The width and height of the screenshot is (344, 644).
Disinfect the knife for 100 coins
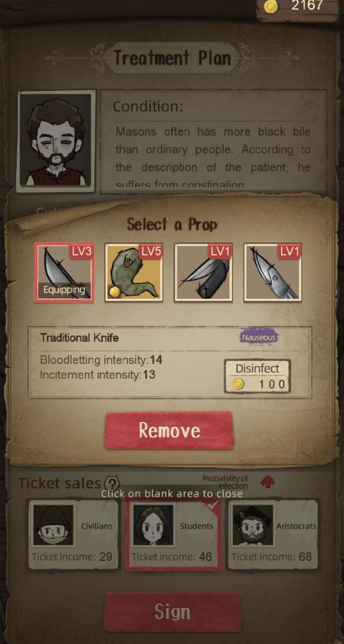[x=257, y=376]
